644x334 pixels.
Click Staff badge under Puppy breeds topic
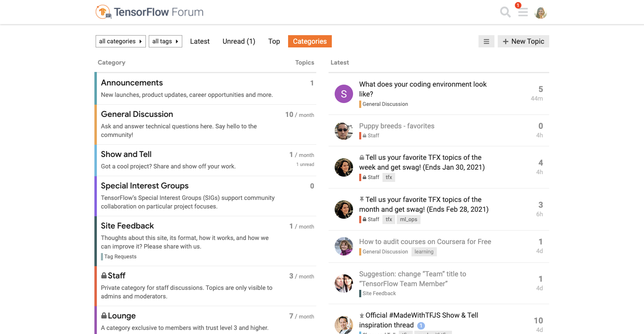pyautogui.click(x=369, y=136)
